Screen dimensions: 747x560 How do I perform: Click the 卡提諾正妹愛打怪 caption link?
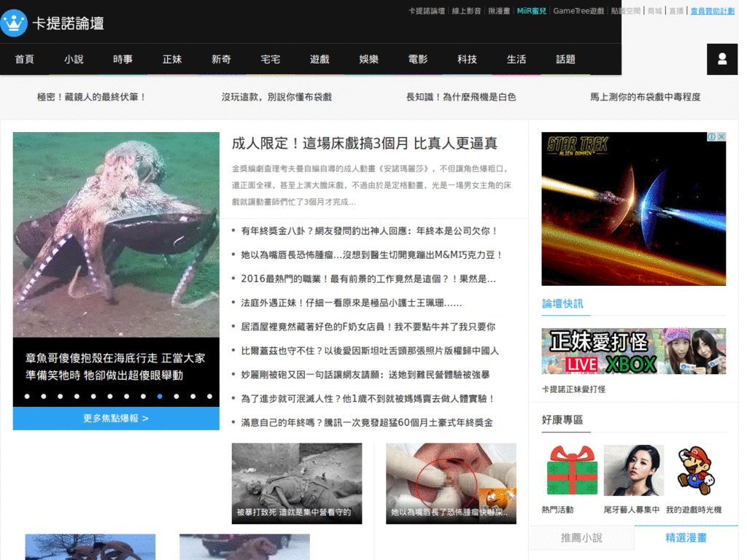tap(573, 389)
